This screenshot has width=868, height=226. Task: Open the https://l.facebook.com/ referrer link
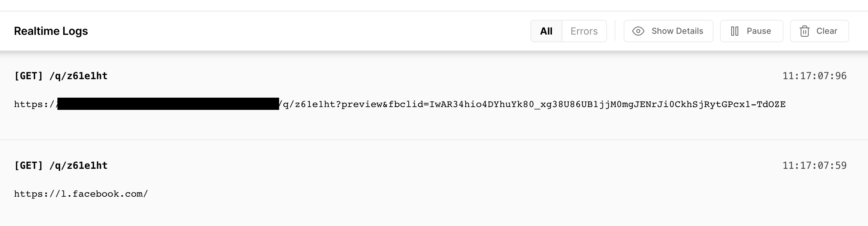81,194
